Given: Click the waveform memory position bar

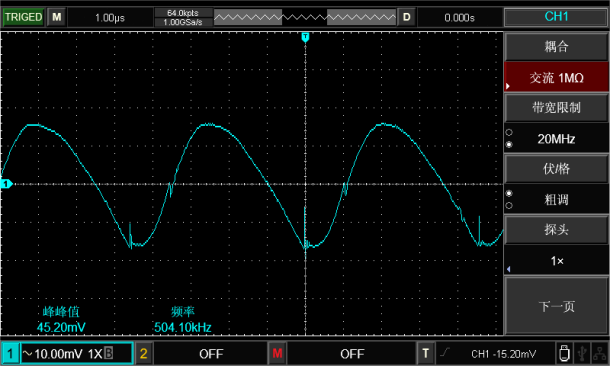Looking at the screenshot, I should click(x=305, y=18).
